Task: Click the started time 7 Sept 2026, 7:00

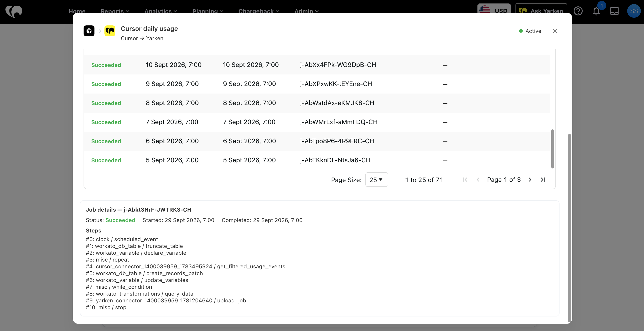Action: 172,122
